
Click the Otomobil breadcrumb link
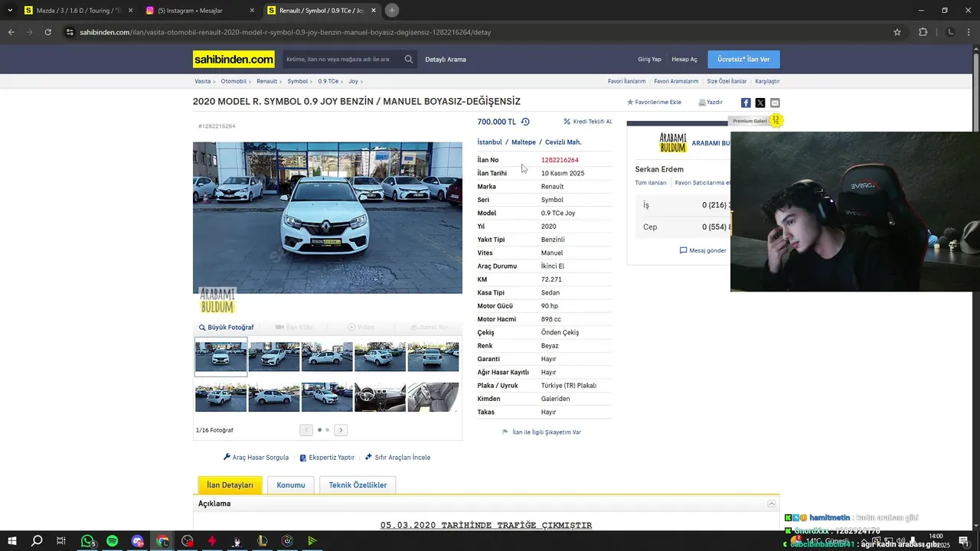[x=234, y=81]
